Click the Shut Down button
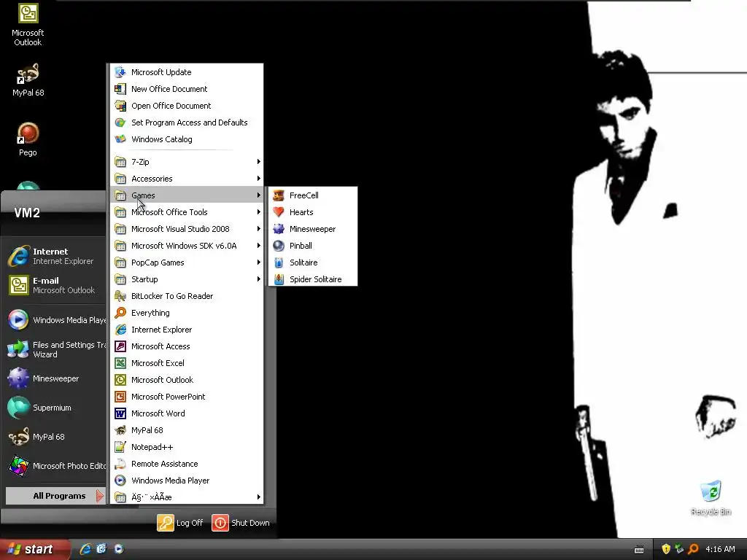Viewport: 747px width, 560px height. coord(241,523)
